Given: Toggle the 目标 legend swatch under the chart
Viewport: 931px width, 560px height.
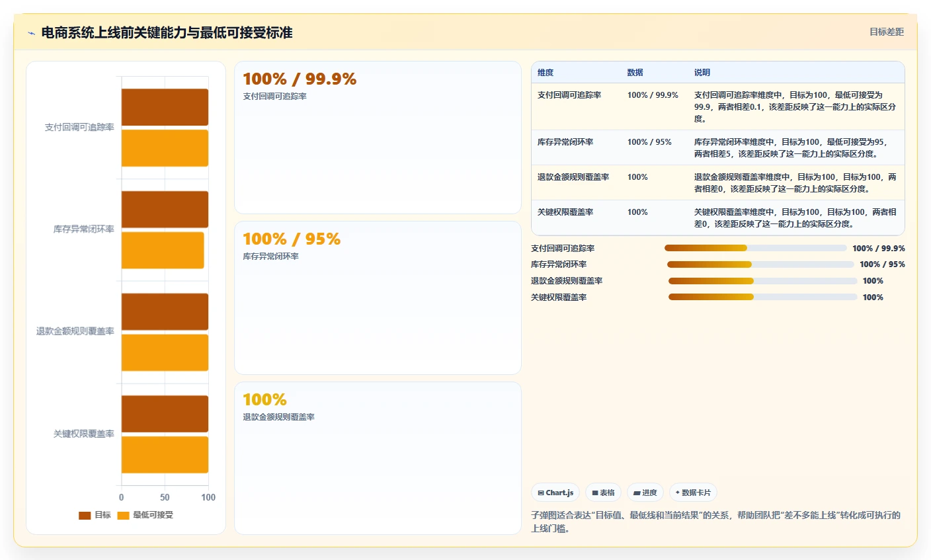Looking at the screenshot, I should click(85, 515).
